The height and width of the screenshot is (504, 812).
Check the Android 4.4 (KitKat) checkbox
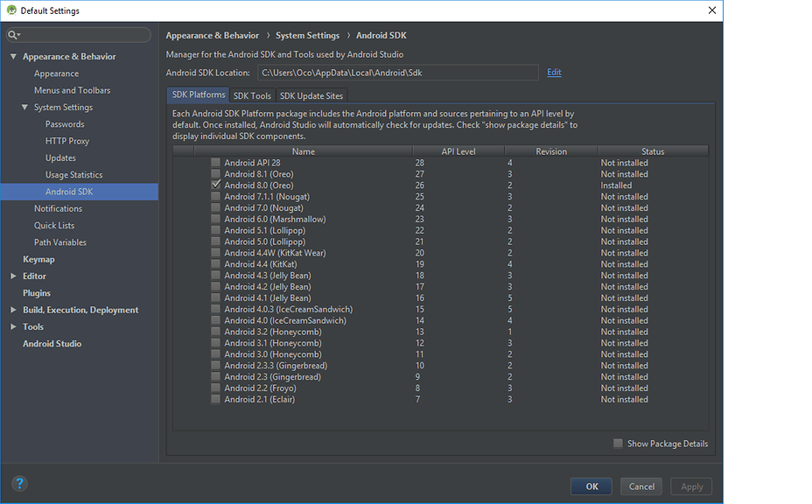(215, 264)
